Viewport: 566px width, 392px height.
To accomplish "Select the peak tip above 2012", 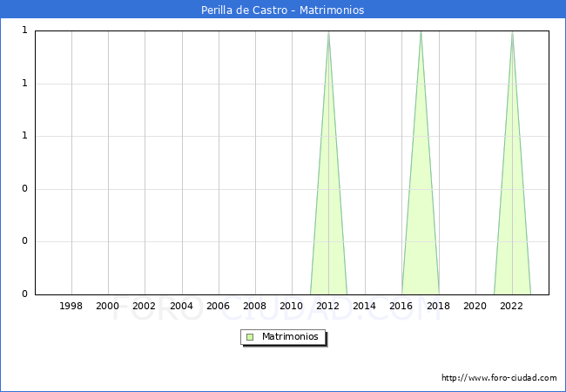I will (x=328, y=32).
